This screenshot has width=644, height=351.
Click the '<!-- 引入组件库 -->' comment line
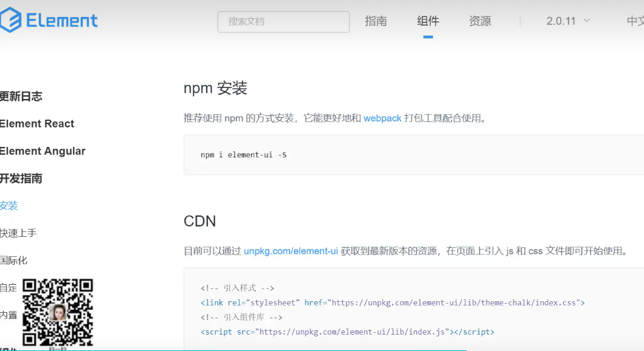(241, 317)
